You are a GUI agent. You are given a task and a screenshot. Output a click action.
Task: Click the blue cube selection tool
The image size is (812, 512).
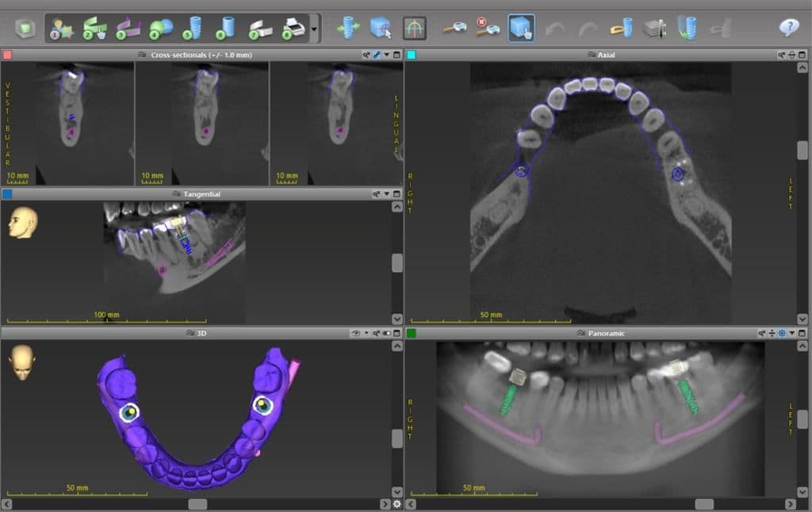point(381,29)
